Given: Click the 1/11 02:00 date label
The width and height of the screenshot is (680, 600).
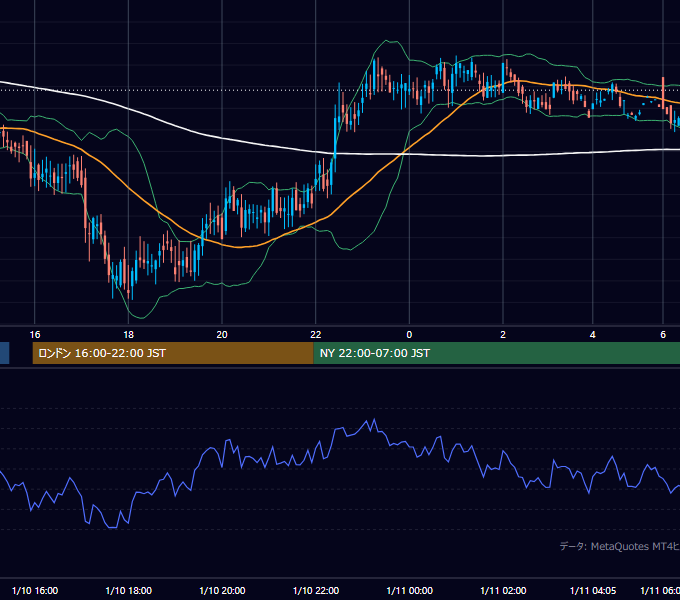Looking at the screenshot, I should (503, 590).
